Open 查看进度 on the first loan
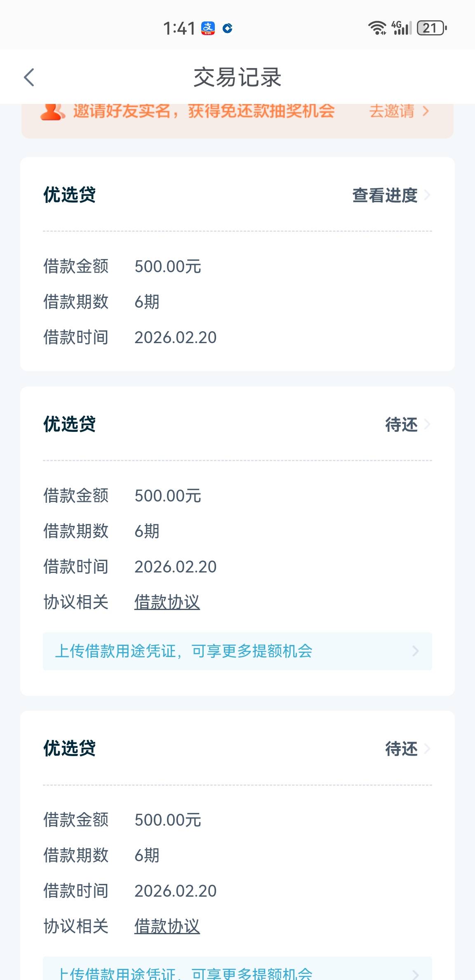 click(385, 195)
